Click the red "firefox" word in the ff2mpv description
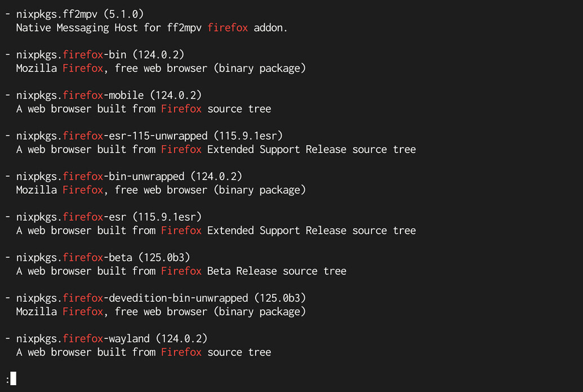The image size is (583, 392). tap(228, 28)
